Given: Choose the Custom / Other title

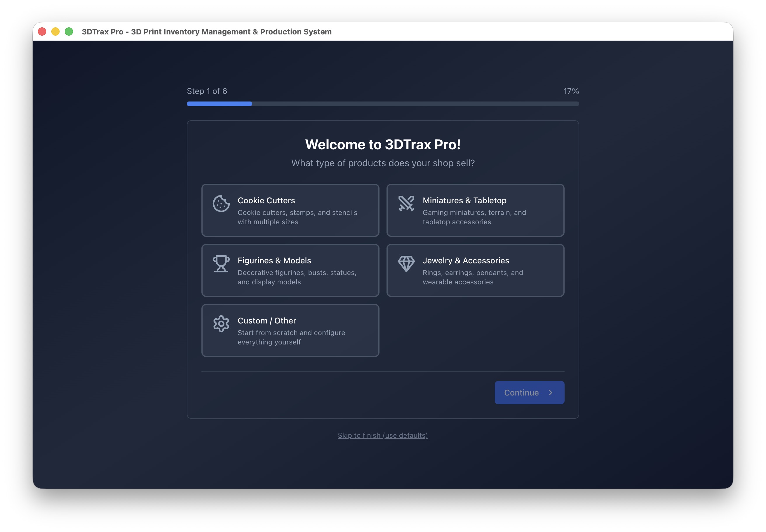Looking at the screenshot, I should pos(267,320).
